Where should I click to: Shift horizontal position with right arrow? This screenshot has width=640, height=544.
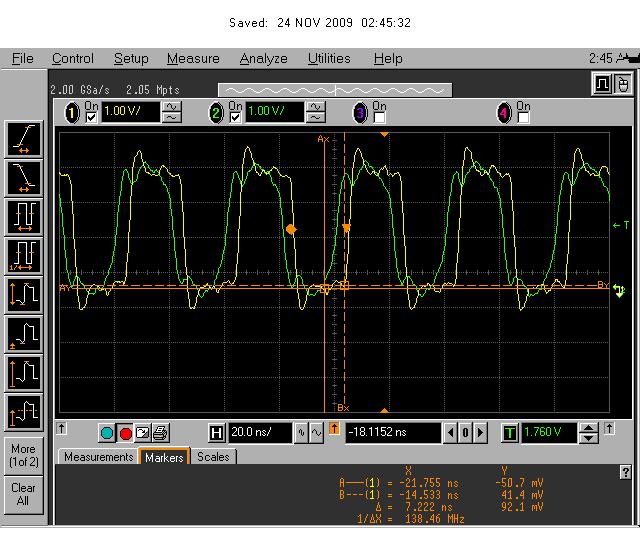481,432
